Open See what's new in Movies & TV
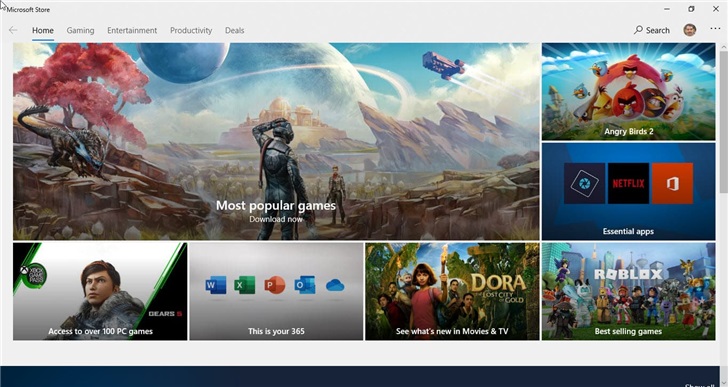The height and width of the screenshot is (387, 728). tap(452, 291)
